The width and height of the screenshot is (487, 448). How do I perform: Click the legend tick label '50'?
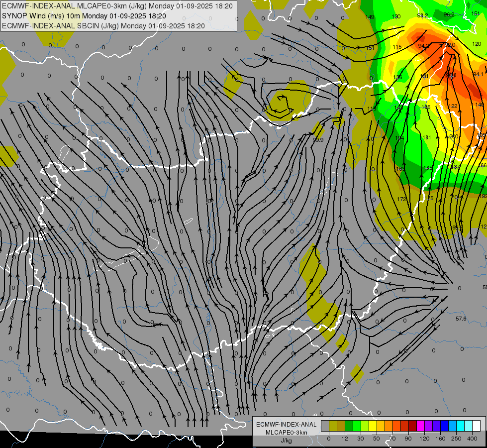(x=377, y=439)
